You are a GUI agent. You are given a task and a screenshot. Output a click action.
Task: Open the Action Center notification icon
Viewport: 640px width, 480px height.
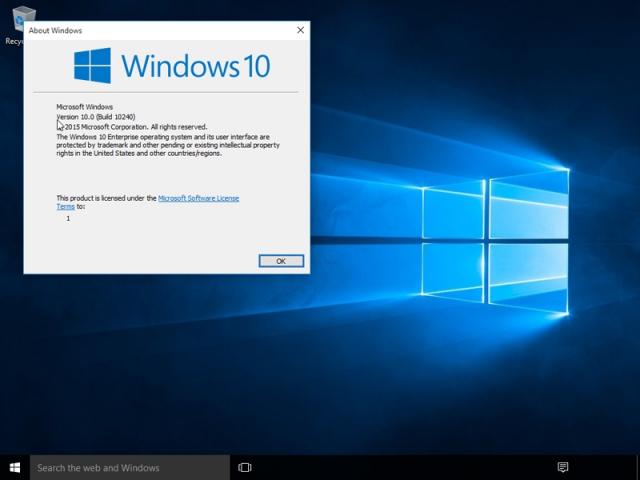[x=563, y=467]
